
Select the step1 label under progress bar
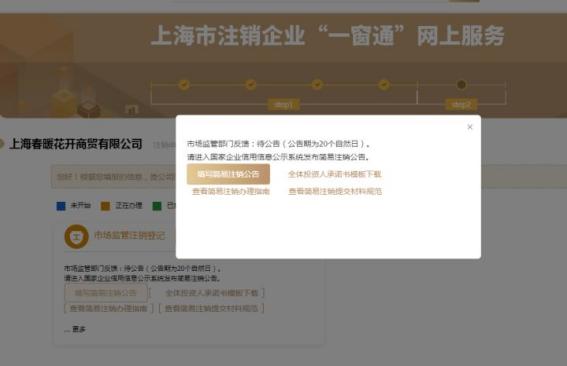[x=284, y=105]
